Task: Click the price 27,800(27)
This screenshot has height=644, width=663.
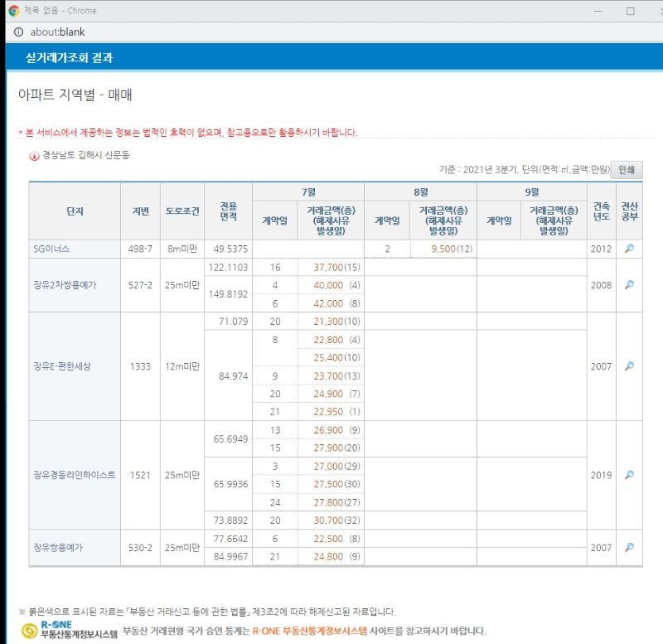Action: (336, 502)
